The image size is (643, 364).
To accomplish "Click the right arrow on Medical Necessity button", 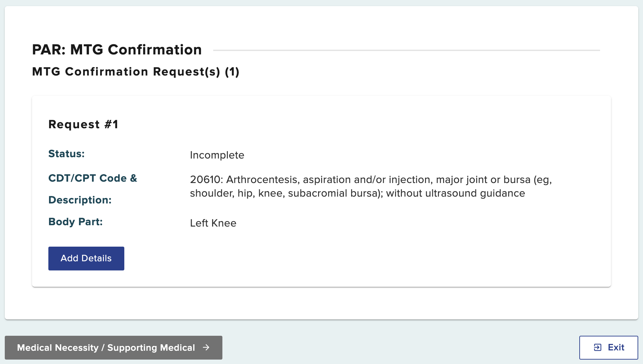I will (x=206, y=347).
